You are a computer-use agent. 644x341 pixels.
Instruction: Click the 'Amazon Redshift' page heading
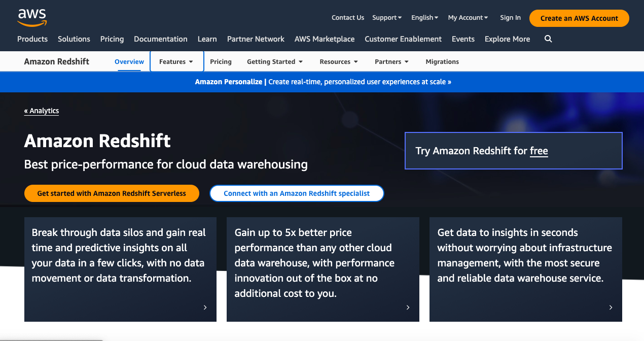pos(97,141)
